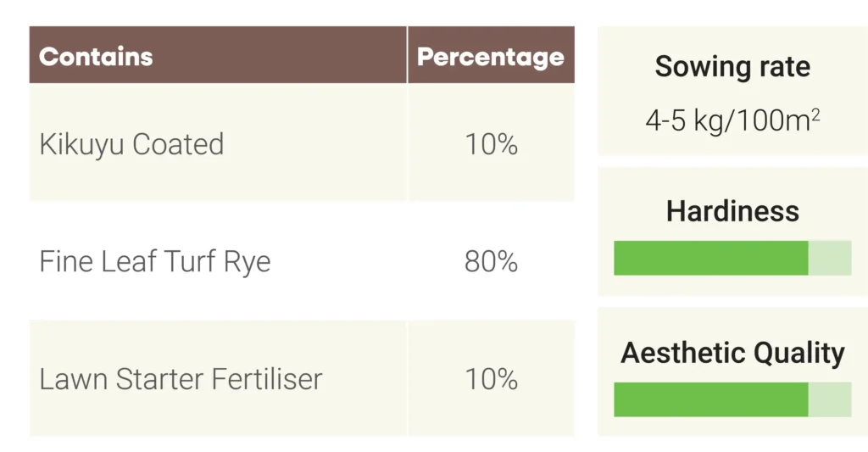
Task: Click the Contains column header
Action: tap(96, 57)
